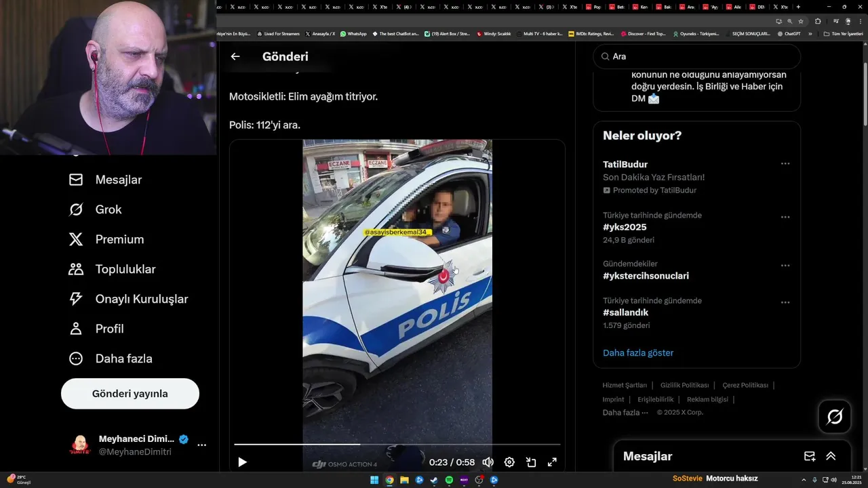Open the WhatsApp bookmark
The height and width of the screenshot is (488, 868).
point(353,33)
